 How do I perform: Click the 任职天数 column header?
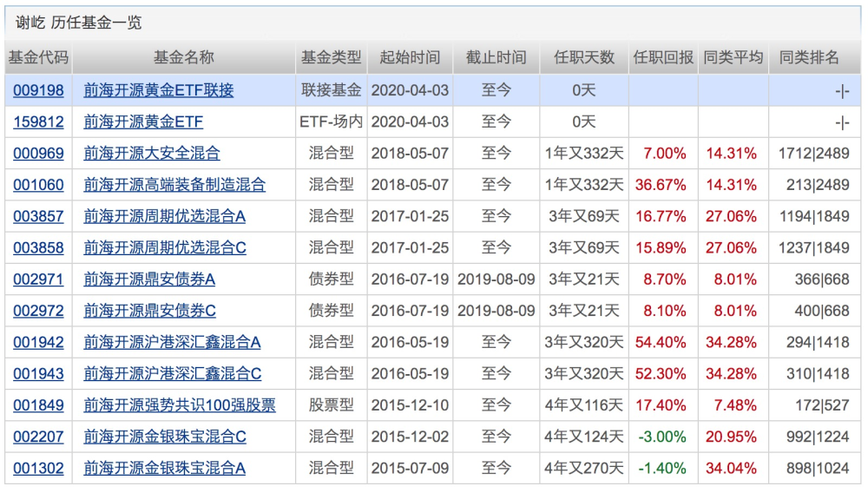click(x=584, y=57)
